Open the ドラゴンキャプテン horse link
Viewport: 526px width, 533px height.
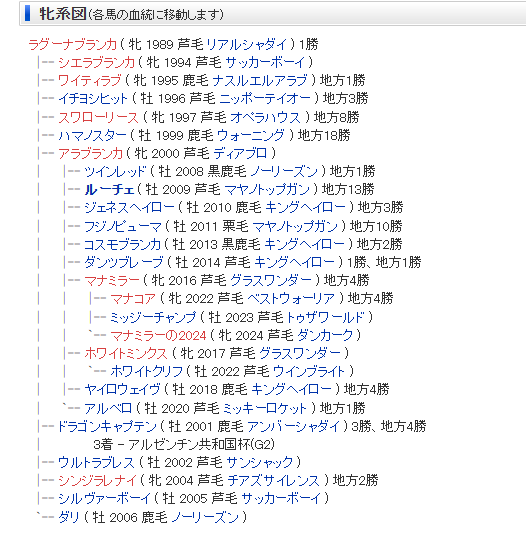pyautogui.click(x=107, y=427)
